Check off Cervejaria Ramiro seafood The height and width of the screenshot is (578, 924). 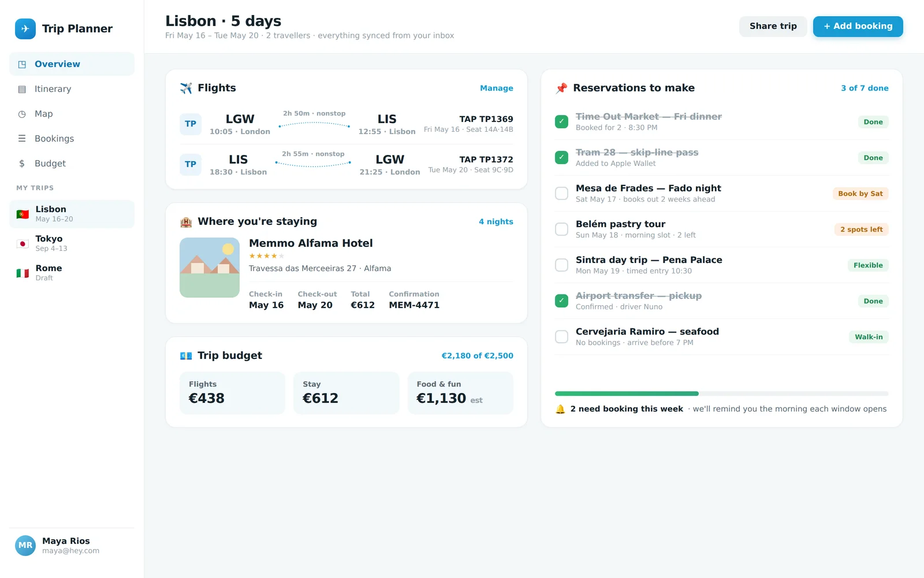point(561,336)
